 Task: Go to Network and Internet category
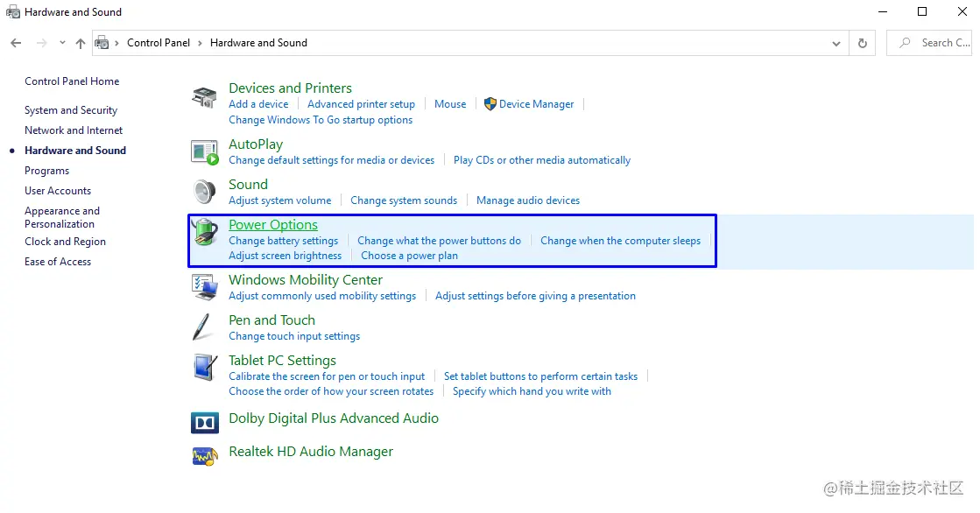click(74, 130)
